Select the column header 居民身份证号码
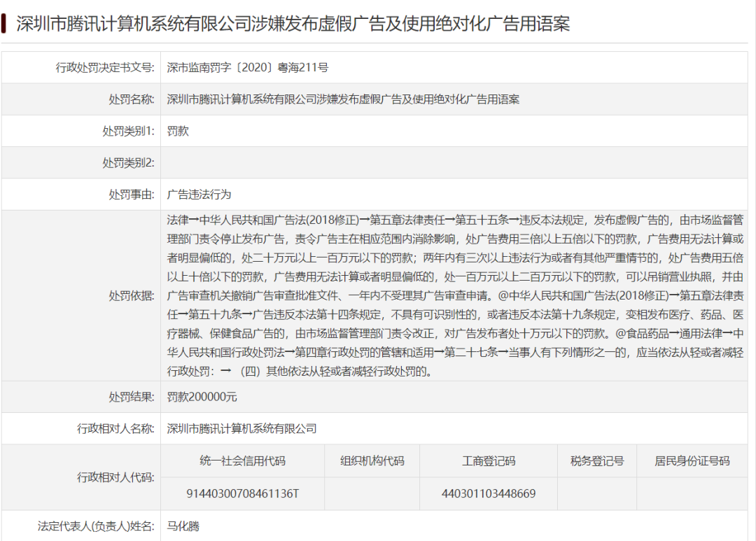756x541 pixels. 692,461
